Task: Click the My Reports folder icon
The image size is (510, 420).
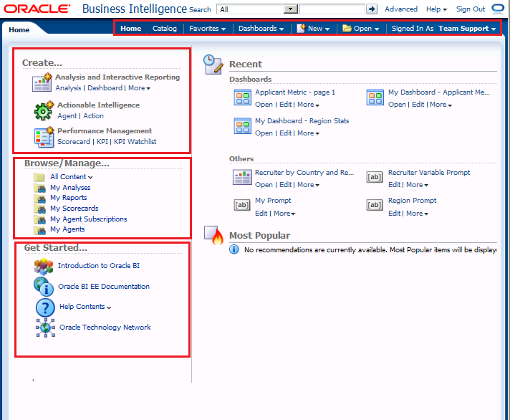Action: pos(39,199)
